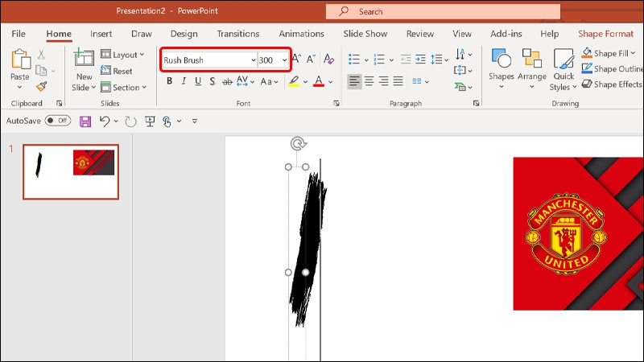This screenshot has height=362, width=644.
Task: Click the Touch/Mouse Mode icon
Action: pyautogui.click(x=167, y=121)
